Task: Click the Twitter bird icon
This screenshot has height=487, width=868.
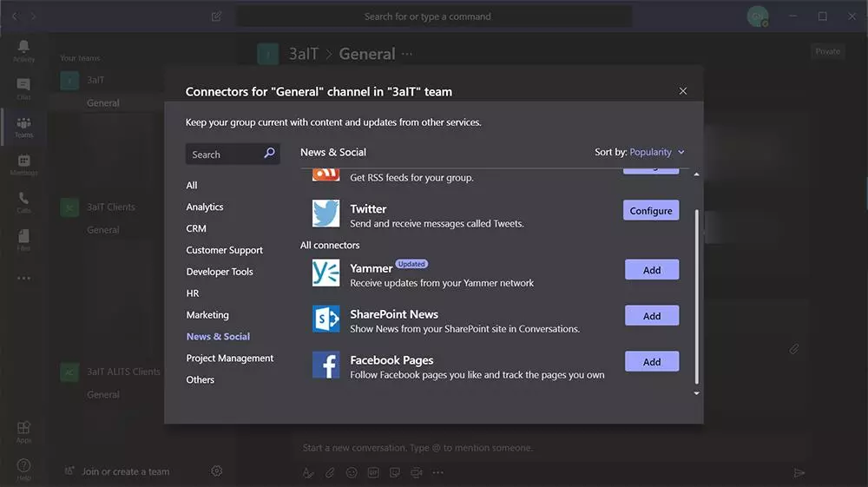Action: tap(326, 214)
